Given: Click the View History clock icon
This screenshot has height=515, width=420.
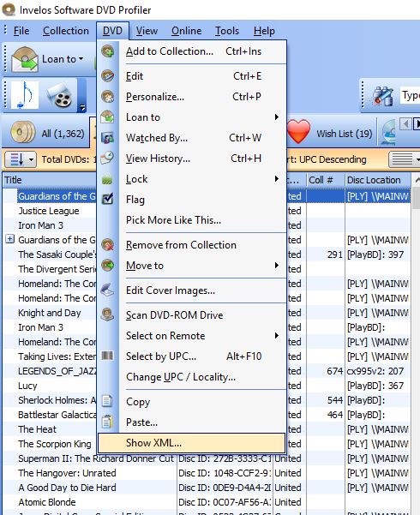Looking at the screenshot, I should [107, 158].
